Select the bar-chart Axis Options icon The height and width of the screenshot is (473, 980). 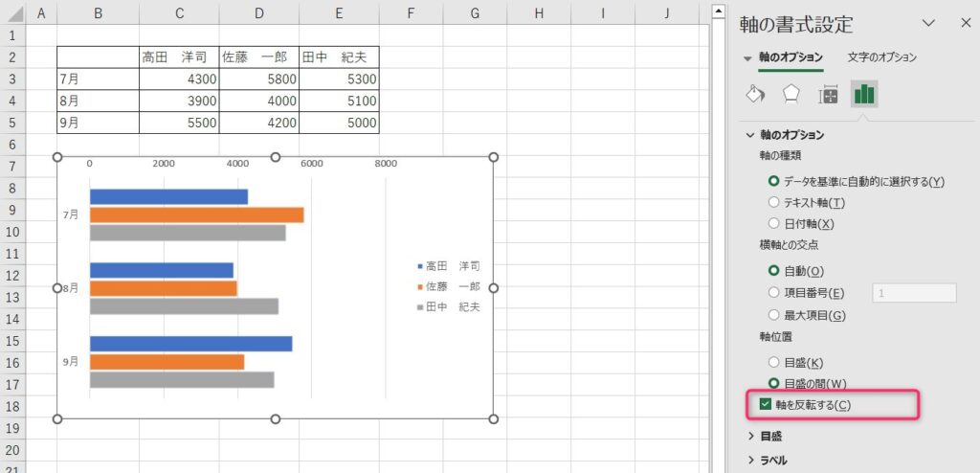864,94
